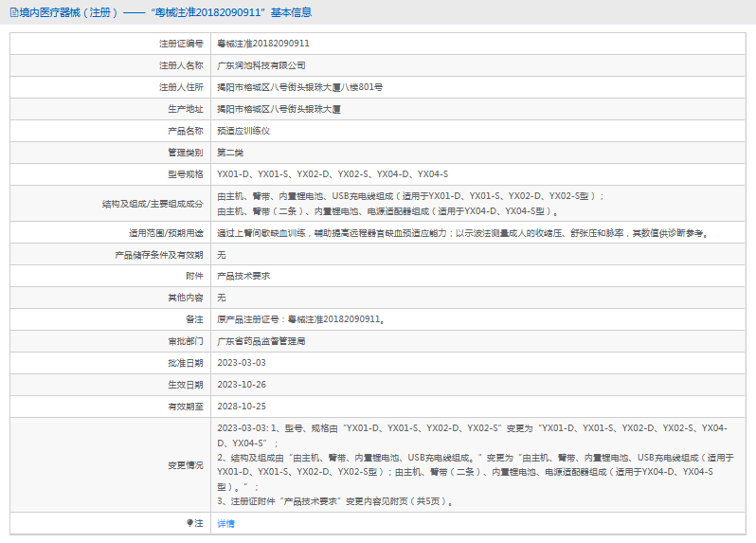Open the 详情 link in the 注 row
Screen dimensions: 756x543
tap(225, 524)
